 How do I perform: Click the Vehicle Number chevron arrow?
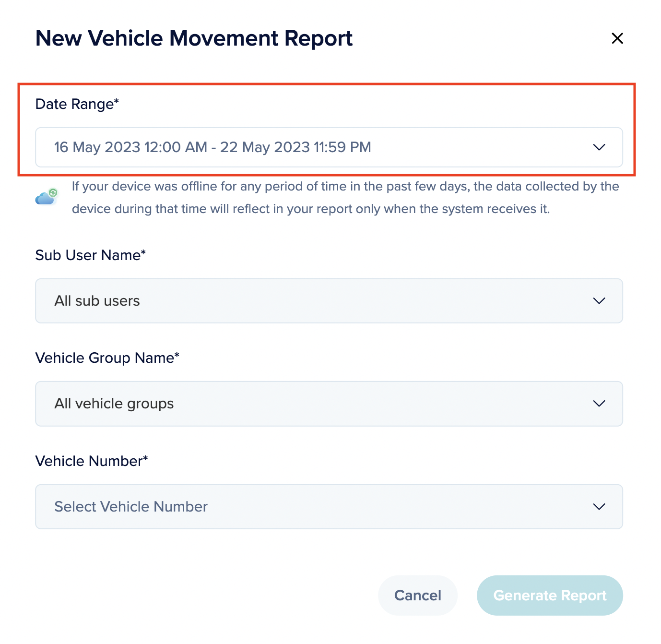[x=599, y=507]
